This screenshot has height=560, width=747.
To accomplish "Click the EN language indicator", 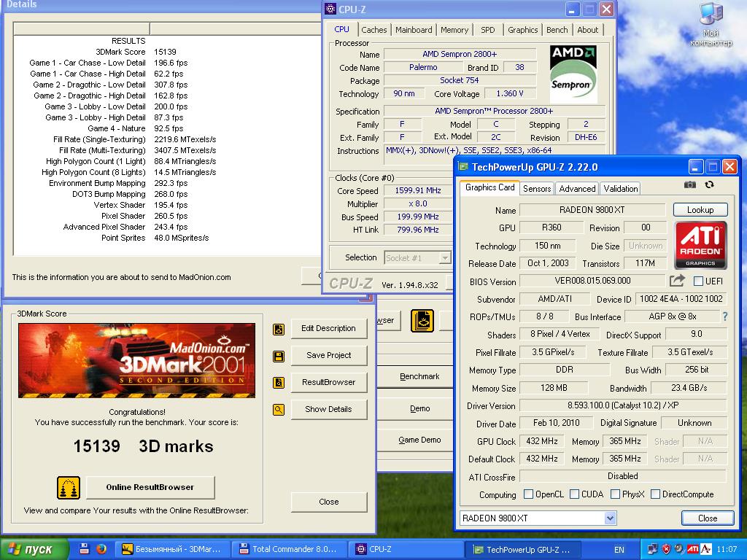I will [619, 550].
